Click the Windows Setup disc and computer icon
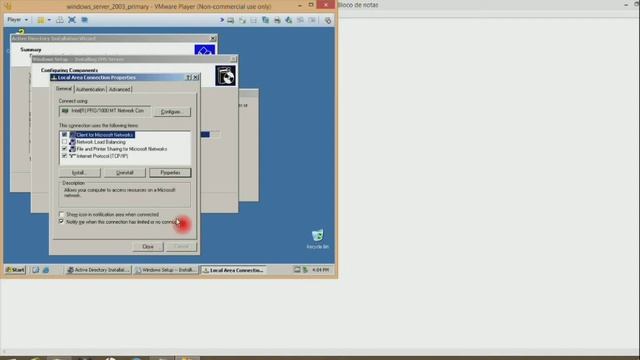The image size is (640, 360). [x=225, y=76]
